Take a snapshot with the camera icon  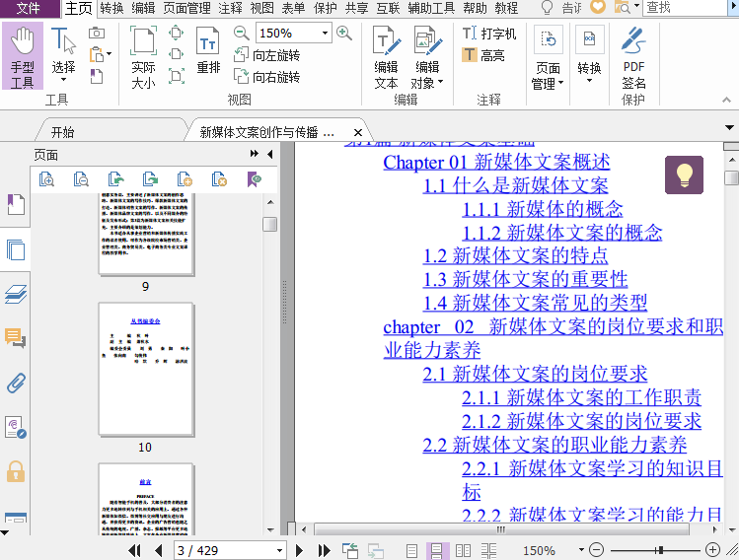click(97, 33)
